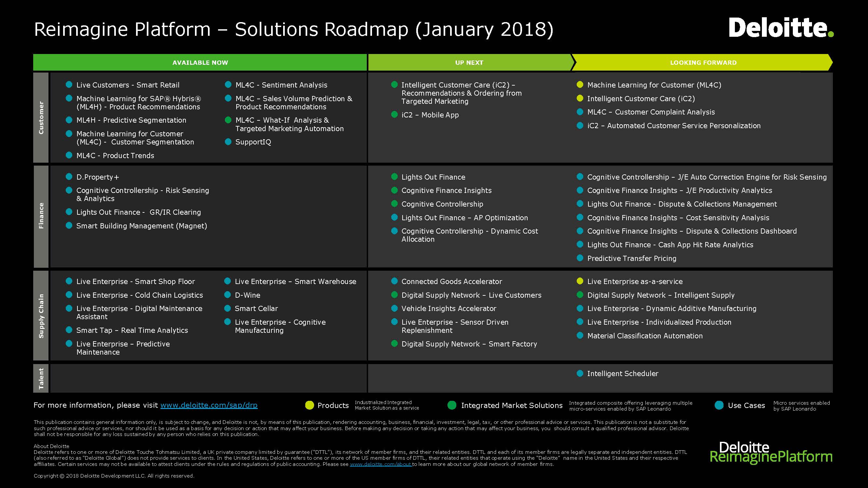This screenshot has width=868, height=488.
Task: Click the Supply Chain row label
Action: (x=41, y=316)
